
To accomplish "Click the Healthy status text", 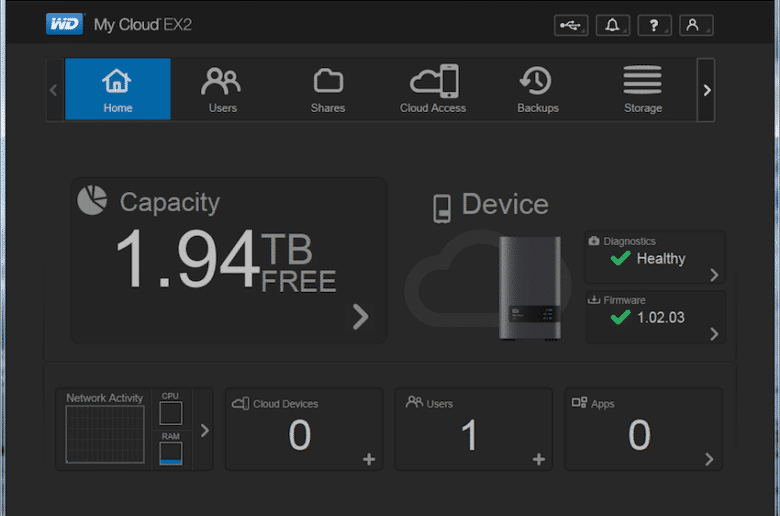I will click(661, 259).
